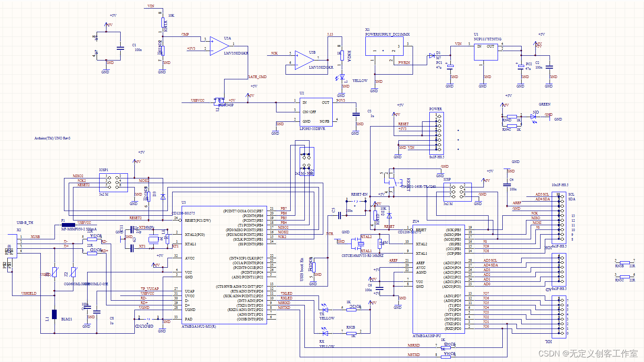Click the RN3C 22R resistor symbol
This screenshot has width=644, height=362.
pos(625,277)
